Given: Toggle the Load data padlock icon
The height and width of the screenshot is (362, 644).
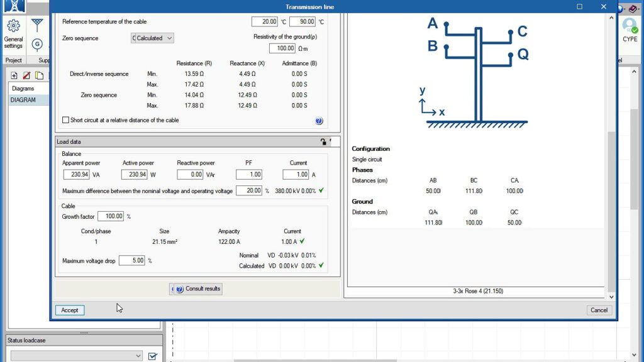Looking at the screenshot, I should 323,142.
